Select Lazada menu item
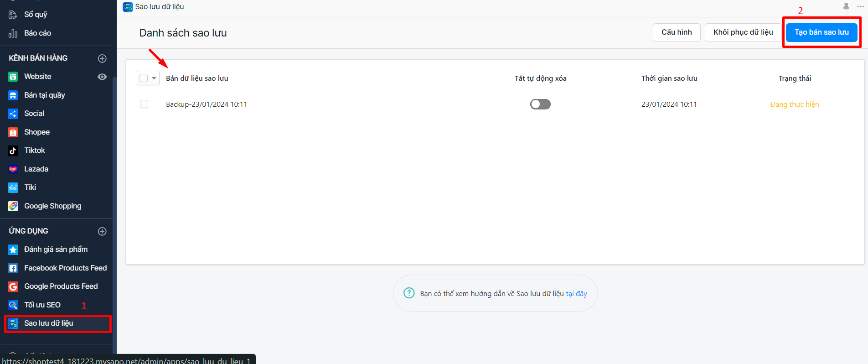868x364 pixels. click(x=36, y=169)
